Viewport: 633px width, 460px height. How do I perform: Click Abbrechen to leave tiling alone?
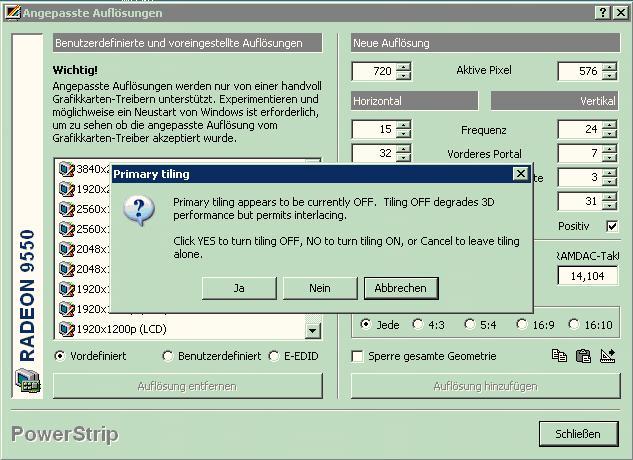tap(400, 288)
